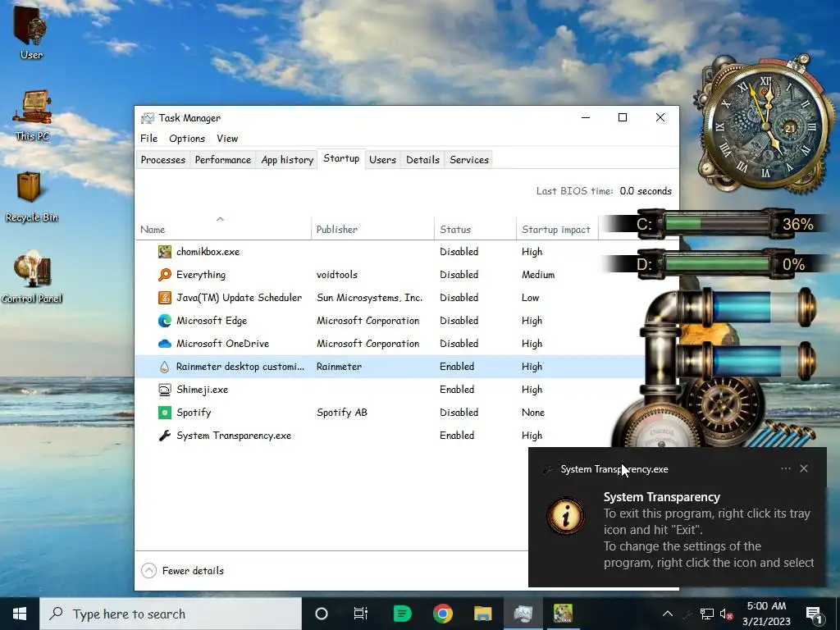Click the Type here to search box
Viewport: 840px width, 630px height.
click(171, 614)
